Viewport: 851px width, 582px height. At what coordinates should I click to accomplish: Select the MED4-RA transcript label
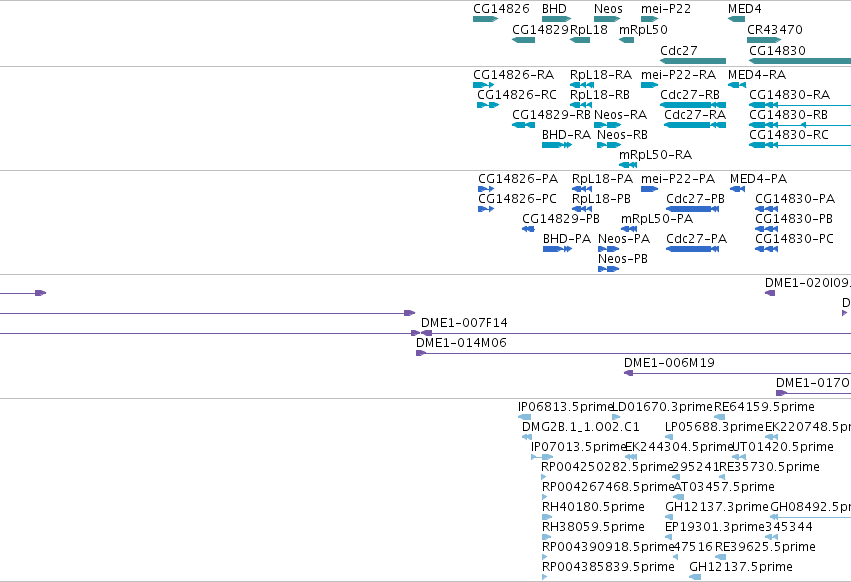point(757,74)
